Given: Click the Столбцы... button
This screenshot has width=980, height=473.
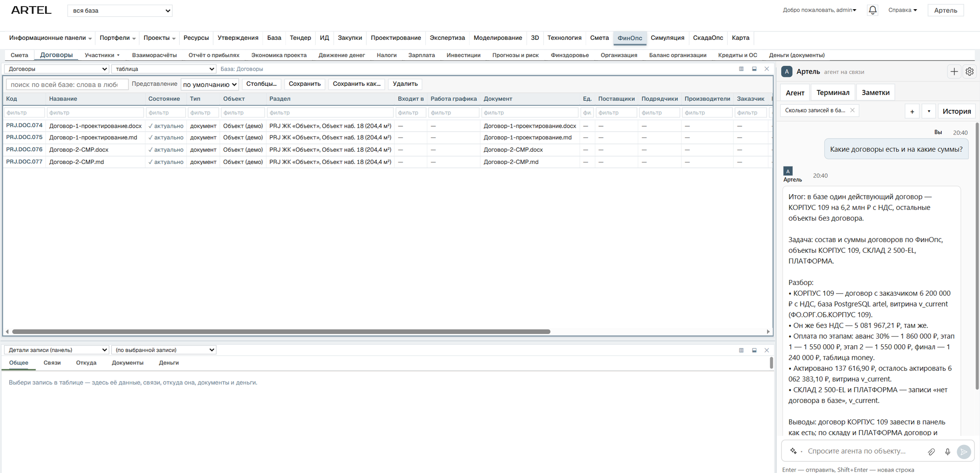Looking at the screenshot, I should (x=261, y=84).
